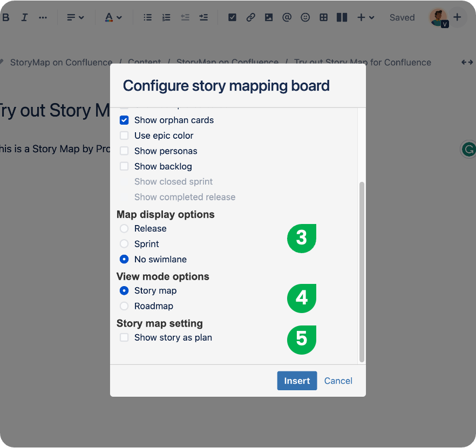Check Show story as plan
This screenshot has height=448, width=476.
(124, 337)
